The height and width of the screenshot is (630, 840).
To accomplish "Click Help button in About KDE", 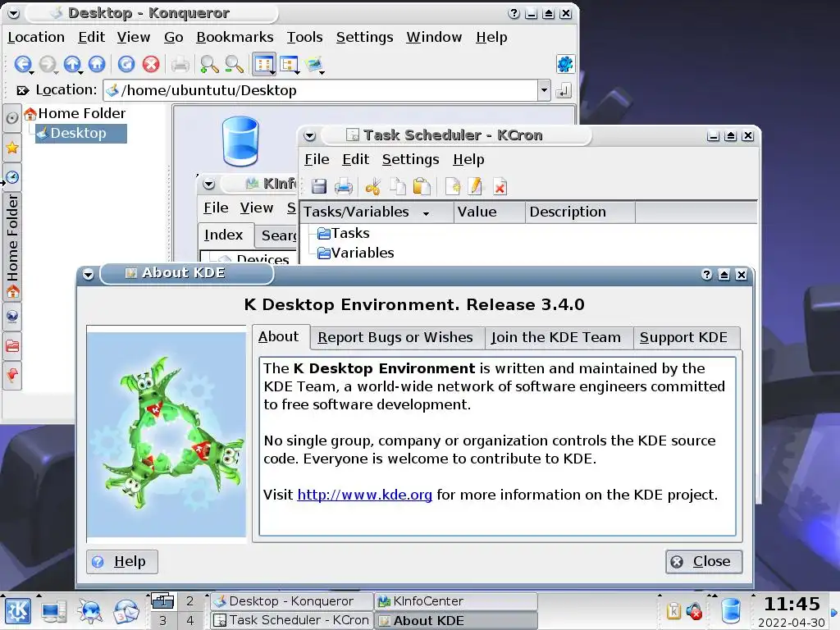I will pyautogui.click(x=121, y=561).
